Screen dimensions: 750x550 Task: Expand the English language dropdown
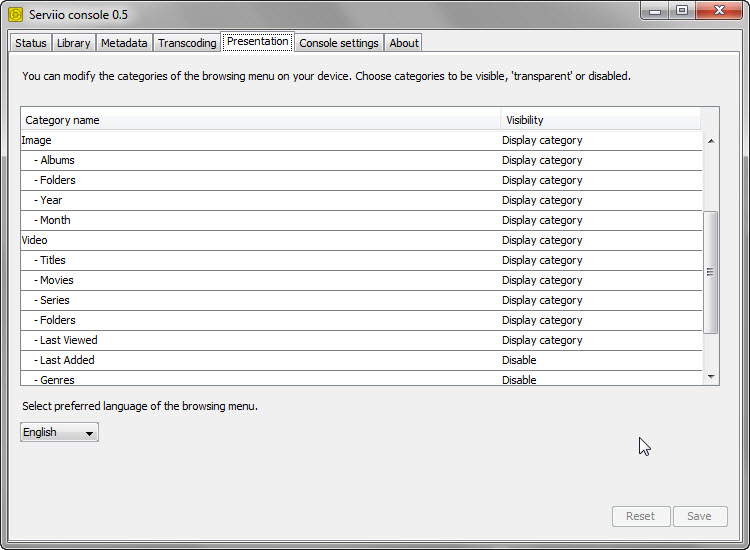pyautogui.click(x=59, y=432)
